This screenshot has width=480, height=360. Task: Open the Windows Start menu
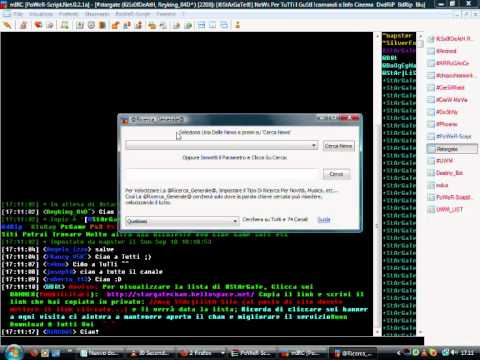click(x=14, y=353)
